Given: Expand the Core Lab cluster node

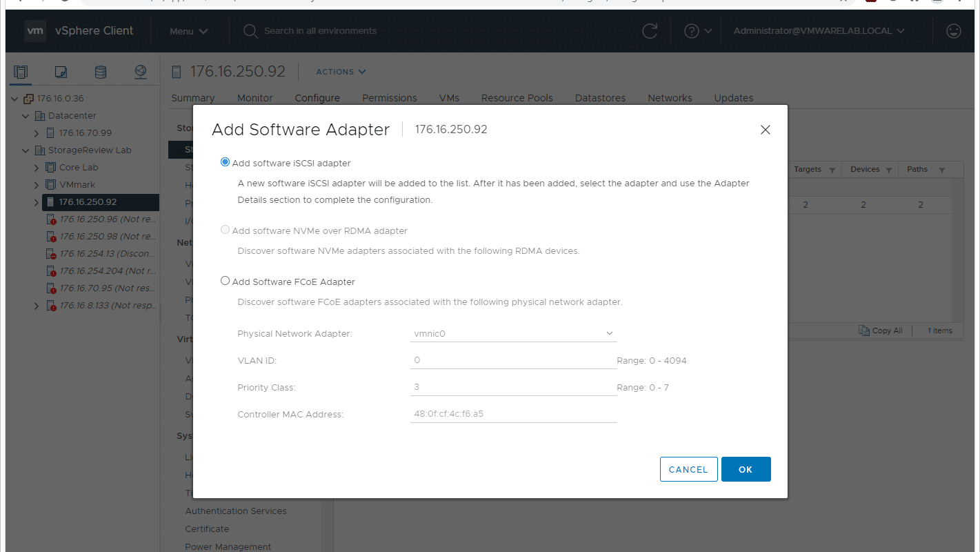Looking at the screenshot, I should tap(37, 168).
